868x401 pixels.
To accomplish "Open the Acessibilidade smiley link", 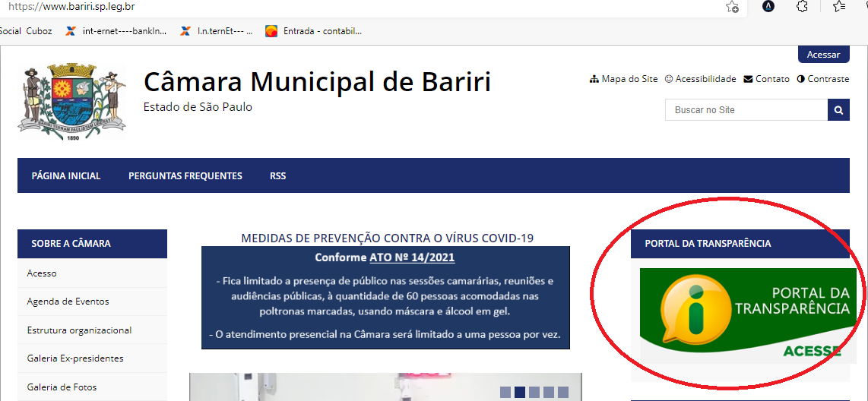I will click(700, 79).
